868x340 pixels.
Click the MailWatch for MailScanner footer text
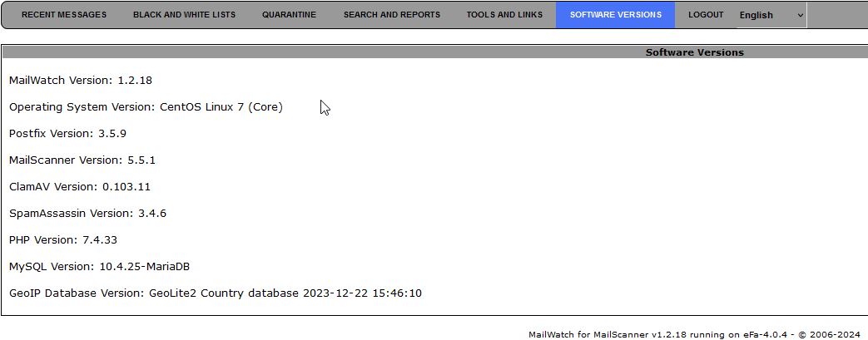click(x=694, y=334)
